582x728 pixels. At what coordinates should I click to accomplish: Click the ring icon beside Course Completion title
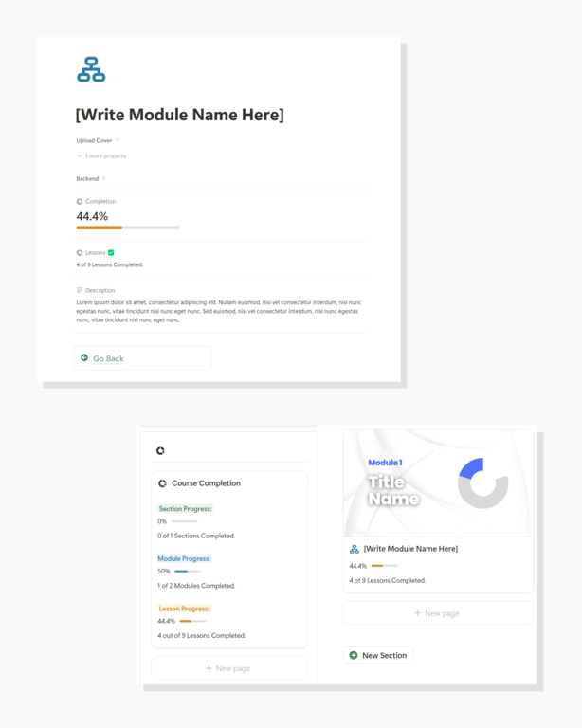pyautogui.click(x=162, y=483)
